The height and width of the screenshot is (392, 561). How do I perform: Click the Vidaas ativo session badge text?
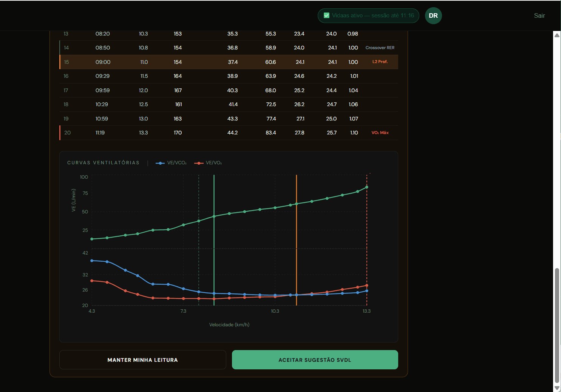373,15
